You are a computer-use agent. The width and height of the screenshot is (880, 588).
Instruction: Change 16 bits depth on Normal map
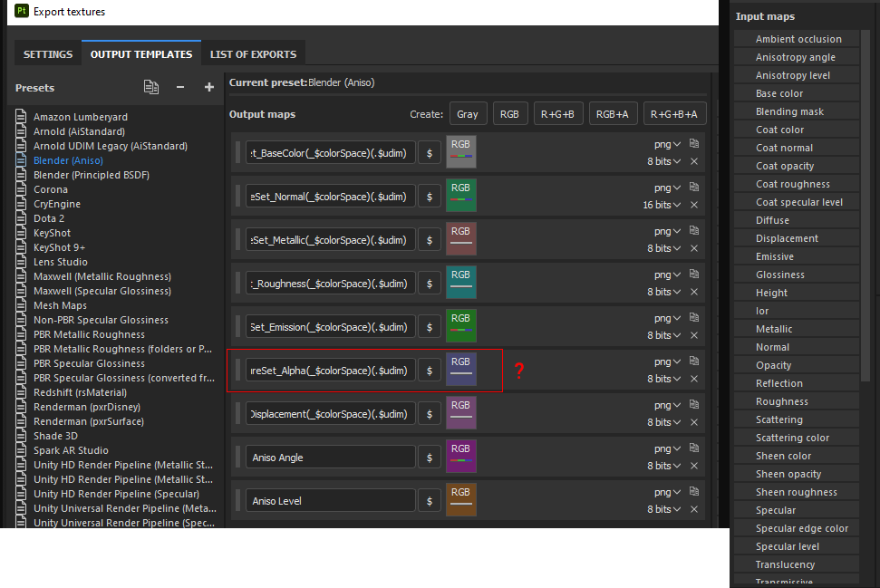pyautogui.click(x=662, y=205)
